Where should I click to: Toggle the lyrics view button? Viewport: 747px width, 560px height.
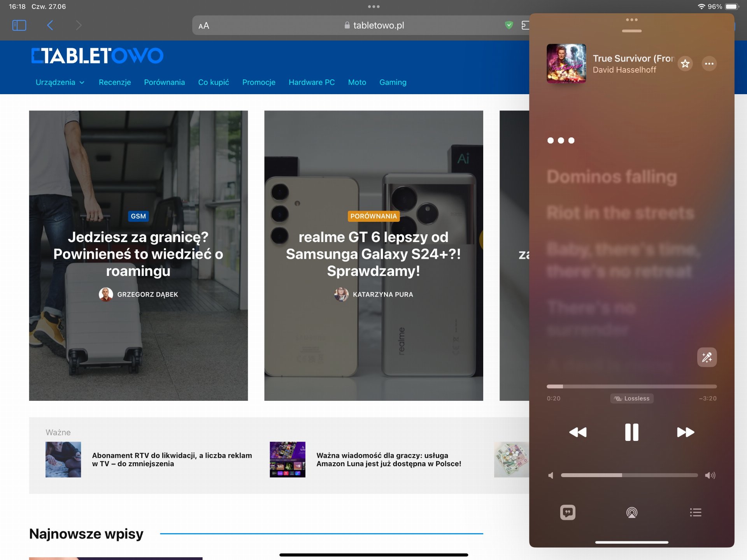click(x=568, y=512)
